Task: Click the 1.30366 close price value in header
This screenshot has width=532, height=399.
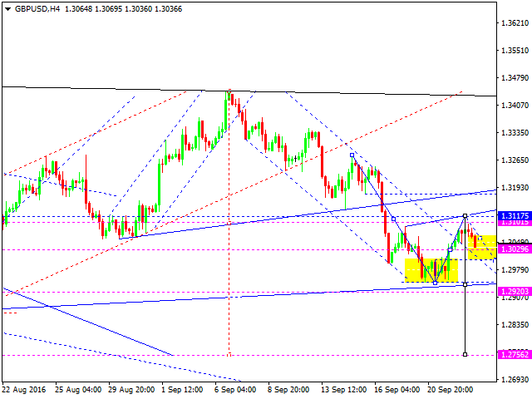Action: point(168,9)
